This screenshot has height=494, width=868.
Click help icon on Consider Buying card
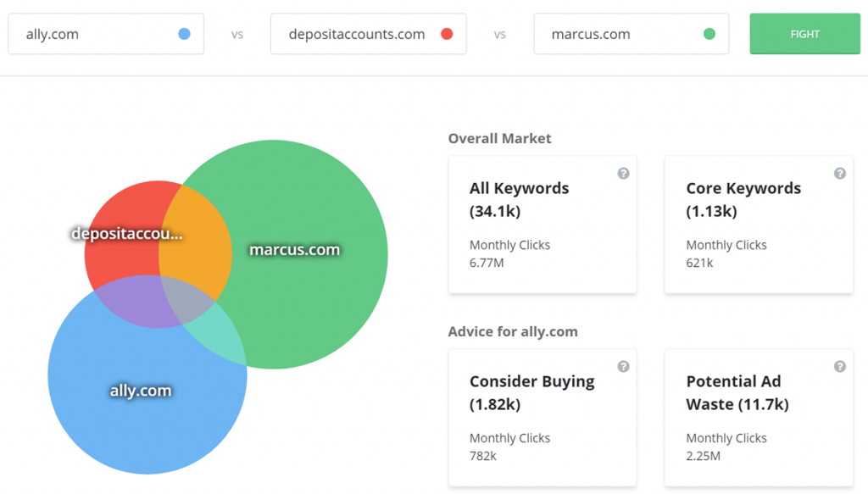(x=623, y=367)
